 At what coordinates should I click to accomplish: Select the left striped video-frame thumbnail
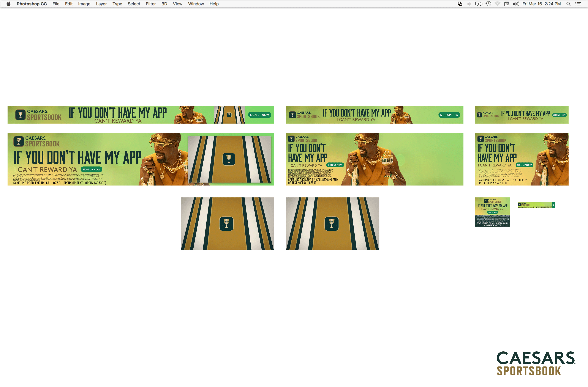pyautogui.click(x=227, y=224)
